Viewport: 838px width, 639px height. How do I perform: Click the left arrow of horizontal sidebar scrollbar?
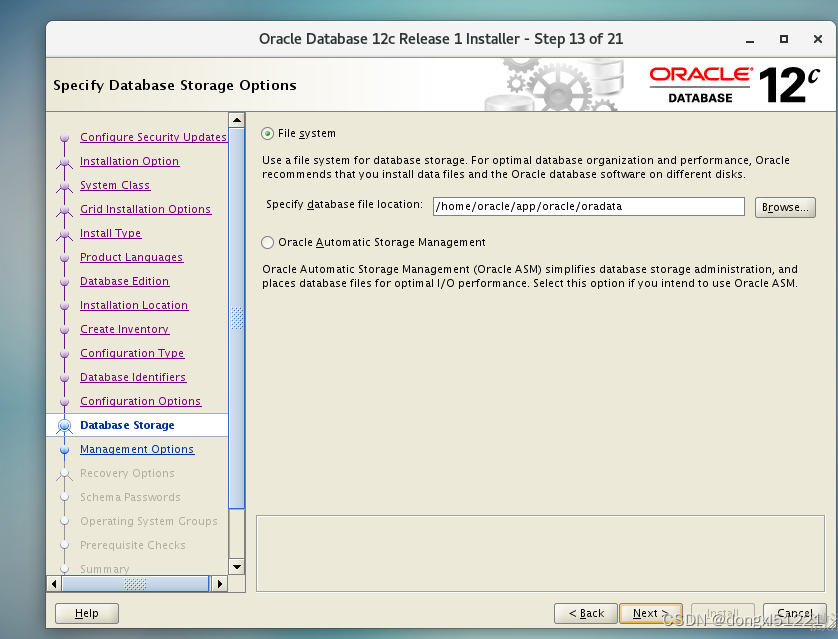coord(55,583)
